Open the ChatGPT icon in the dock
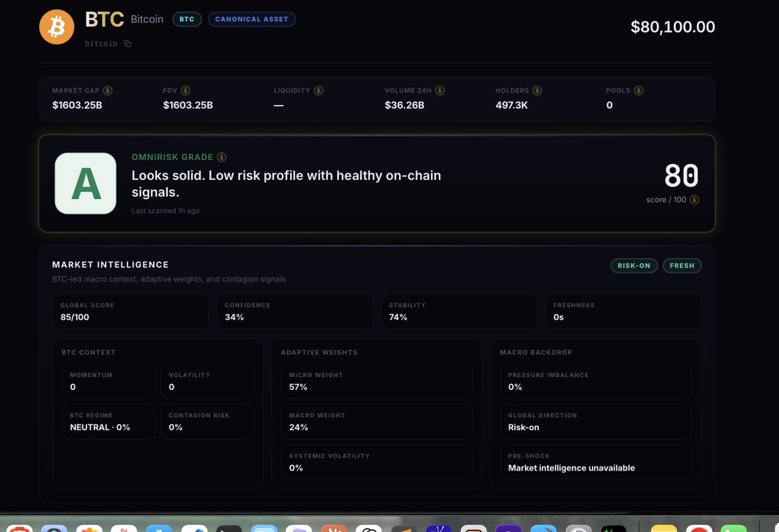Screen dimensions: 779x532 tap(369, 528)
